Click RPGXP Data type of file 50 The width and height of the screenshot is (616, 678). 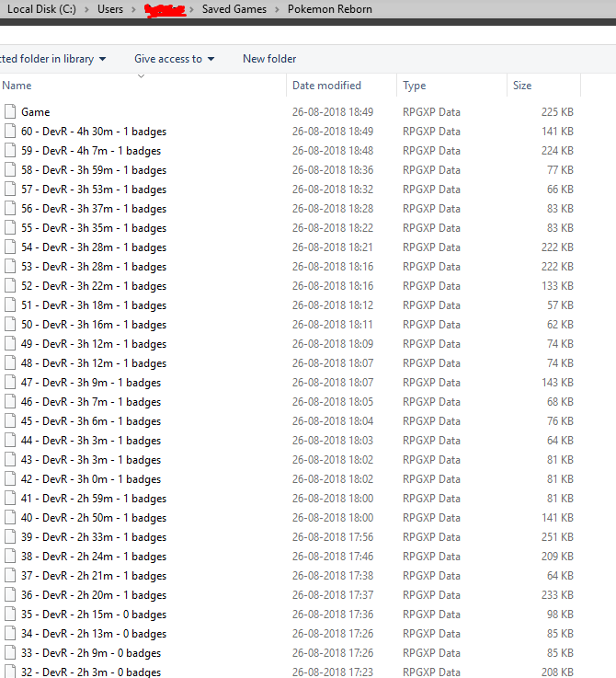pyautogui.click(x=431, y=325)
